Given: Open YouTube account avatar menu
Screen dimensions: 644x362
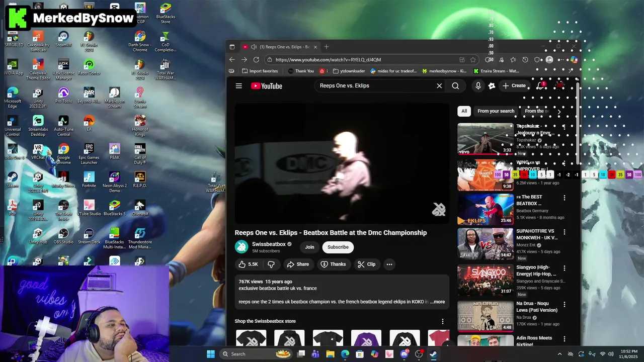Looking at the screenshot, I should click(561, 86).
